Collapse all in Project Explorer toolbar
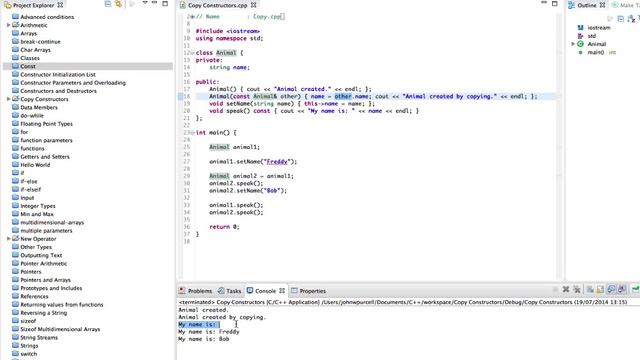Screen dimensions: 640x360 [x=108, y=4]
